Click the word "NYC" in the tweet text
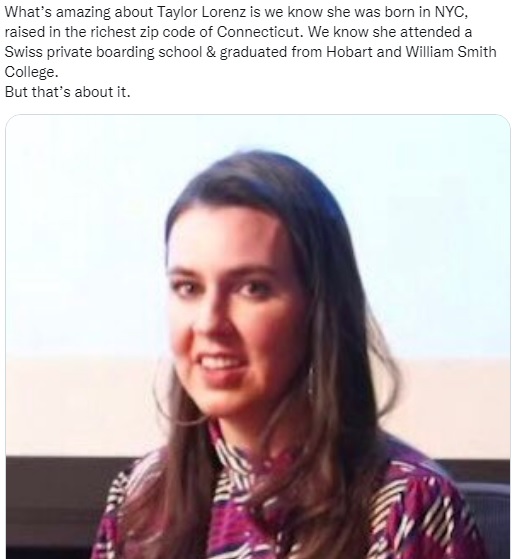This screenshot has width=514, height=559. 450,12
